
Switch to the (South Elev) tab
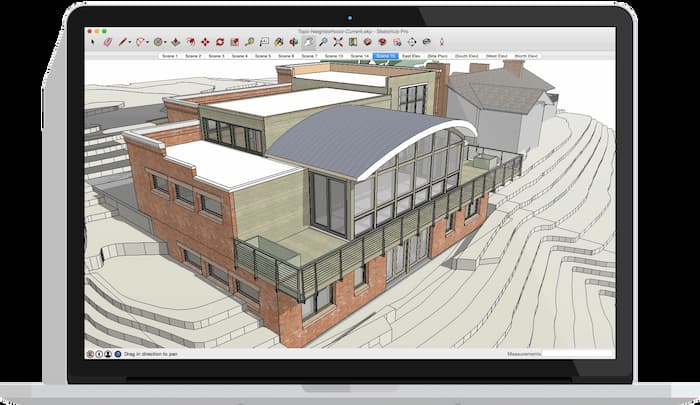467,56
